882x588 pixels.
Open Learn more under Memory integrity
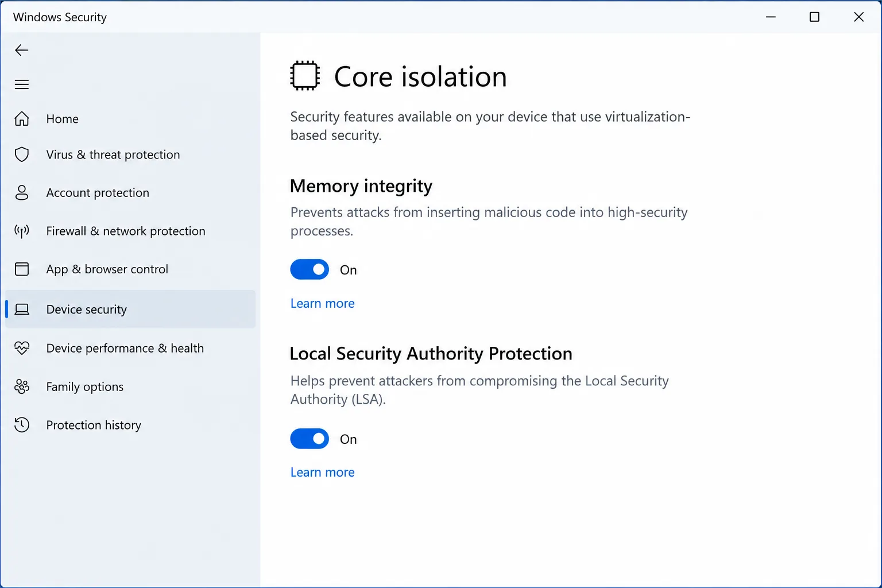(323, 303)
